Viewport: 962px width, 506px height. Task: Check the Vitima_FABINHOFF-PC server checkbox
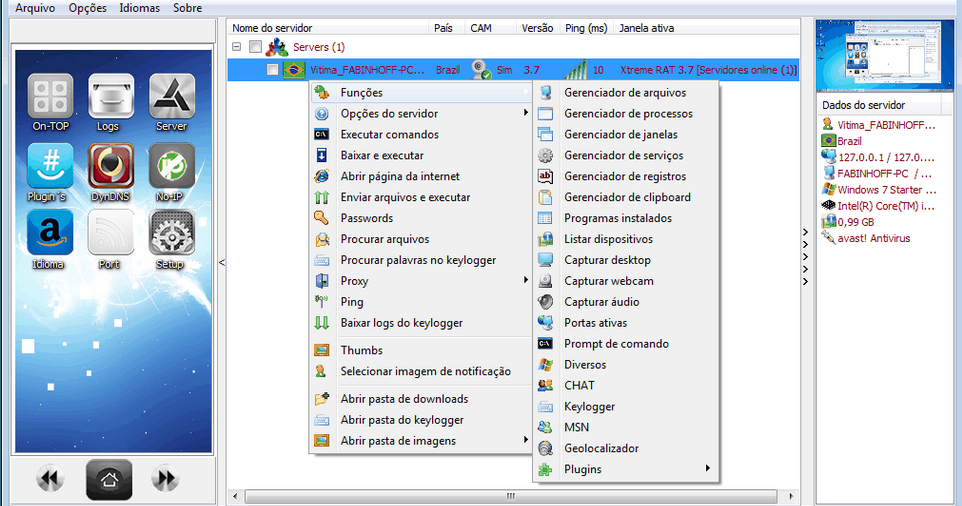(x=272, y=70)
